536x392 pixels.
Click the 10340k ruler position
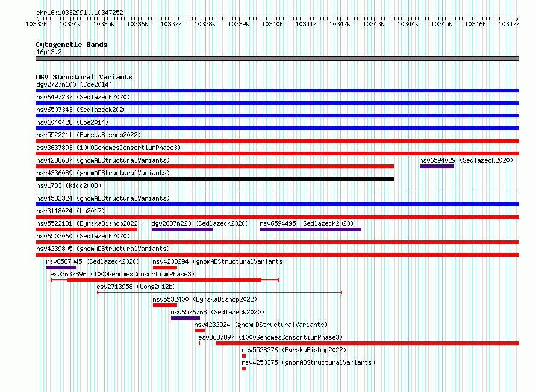click(x=272, y=24)
